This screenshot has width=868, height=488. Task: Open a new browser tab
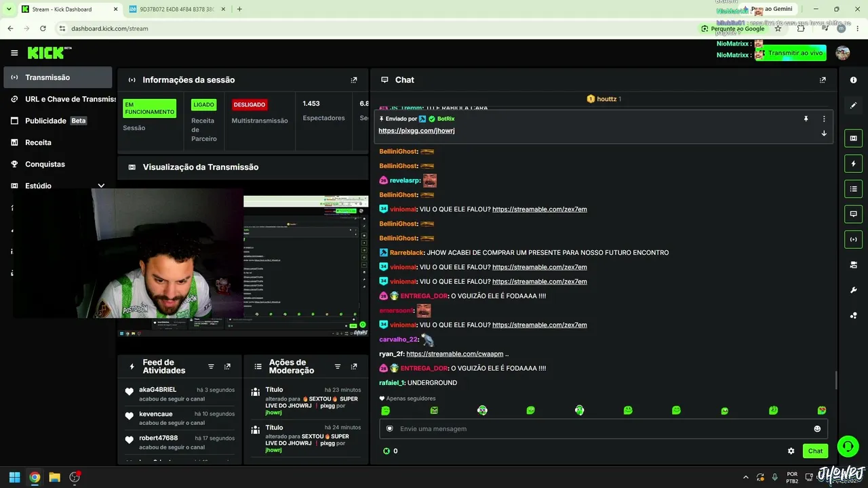click(x=239, y=9)
